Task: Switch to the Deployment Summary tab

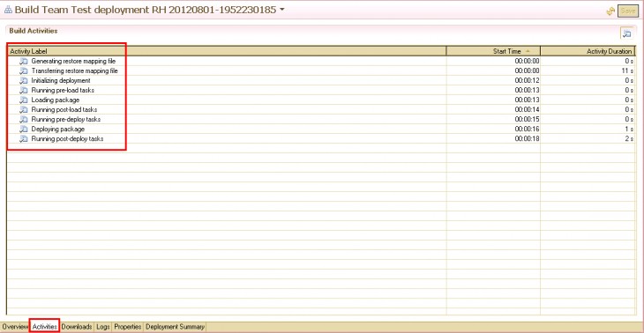Action: click(175, 327)
